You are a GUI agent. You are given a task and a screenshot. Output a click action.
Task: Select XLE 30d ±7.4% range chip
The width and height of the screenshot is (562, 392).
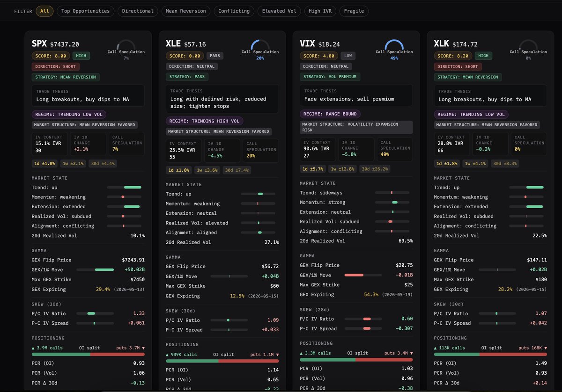237,170
